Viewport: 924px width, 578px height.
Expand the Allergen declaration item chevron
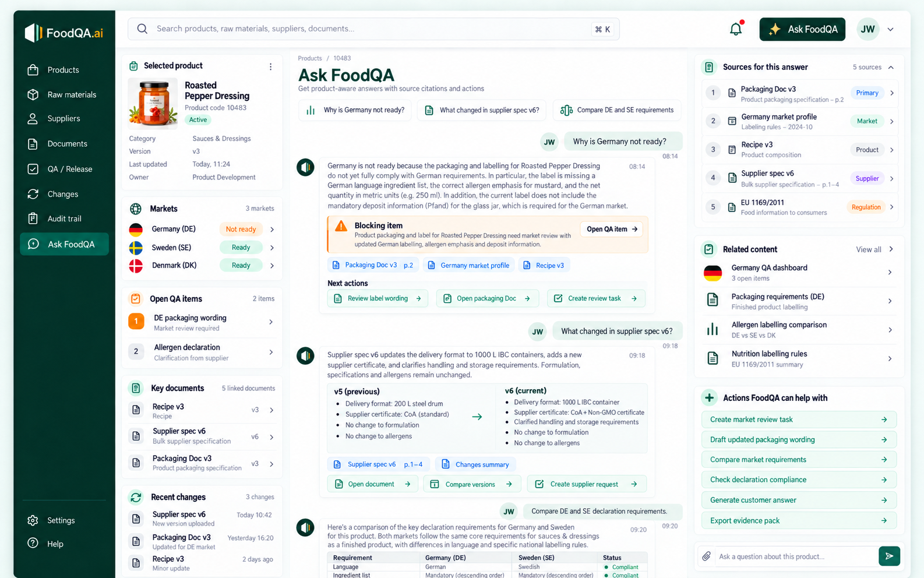tap(271, 352)
